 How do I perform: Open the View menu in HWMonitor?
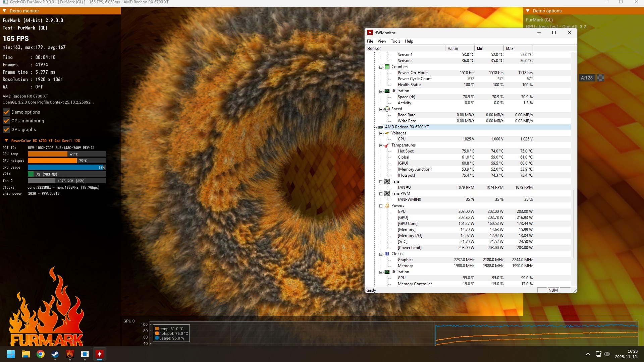382,41
